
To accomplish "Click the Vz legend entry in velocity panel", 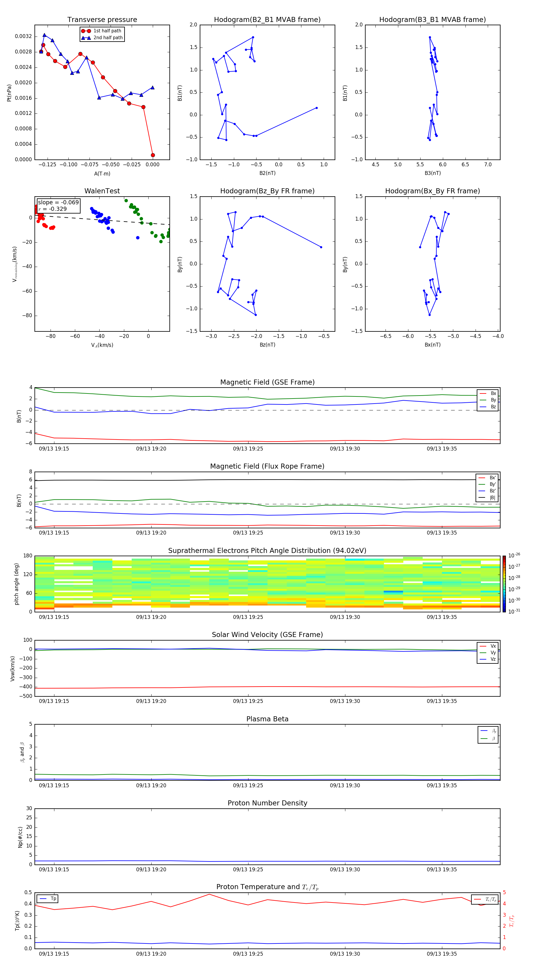I will pos(488,659).
